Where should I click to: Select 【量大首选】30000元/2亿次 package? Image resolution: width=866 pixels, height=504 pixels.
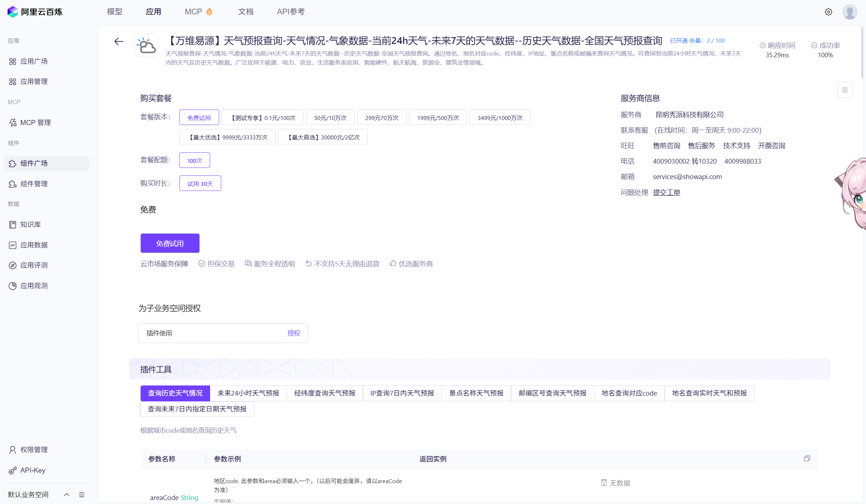(323, 137)
